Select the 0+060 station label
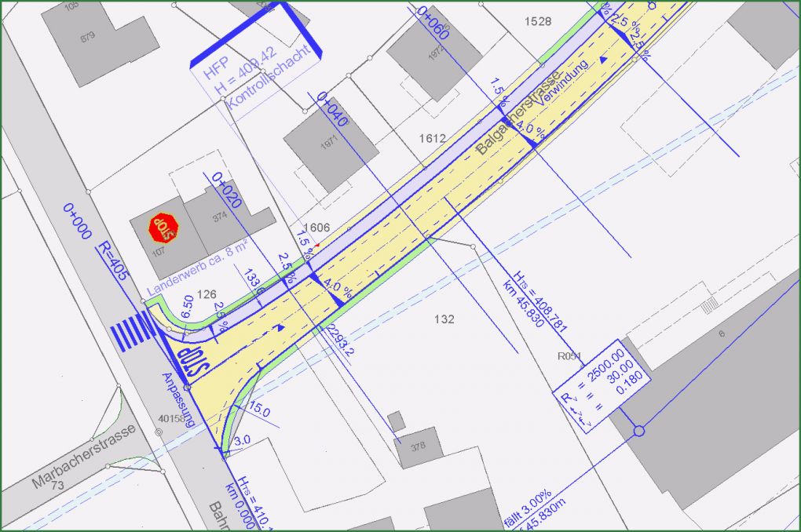 pyautogui.click(x=428, y=24)
